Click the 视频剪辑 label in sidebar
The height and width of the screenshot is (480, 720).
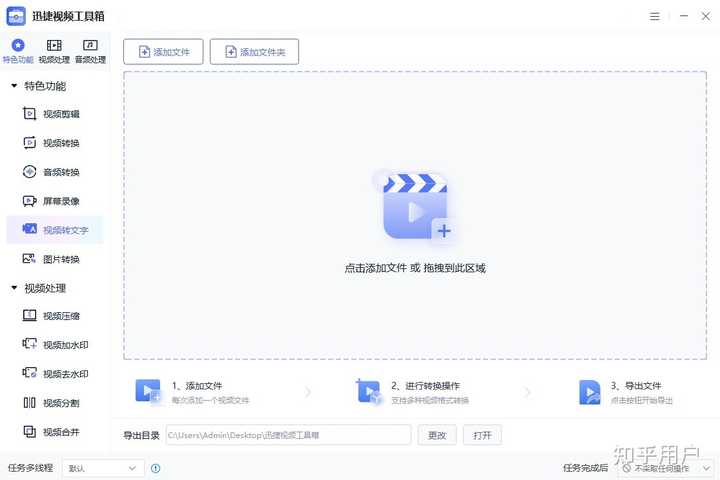[x=61, y=114]
